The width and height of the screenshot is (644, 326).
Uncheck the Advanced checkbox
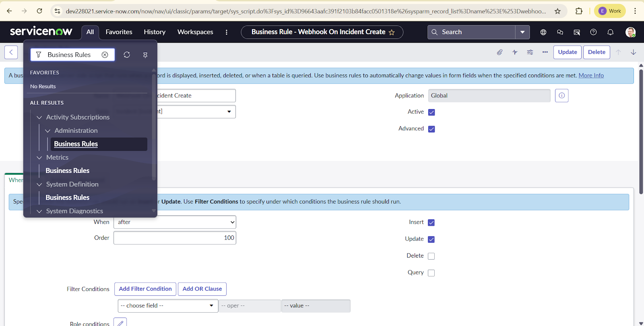pos(431,129)
